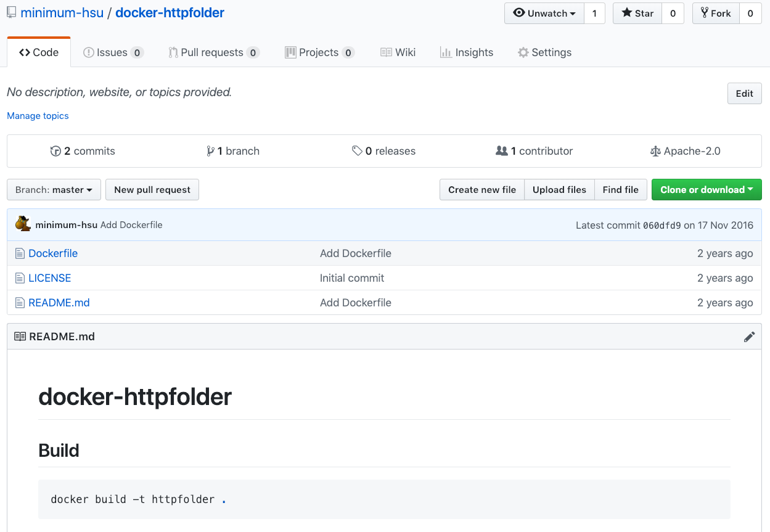Screen dimensions: 770x532
Task: Click the people icon beside 1 contributor
Action: pyautogui.click(x=502, y=151)
